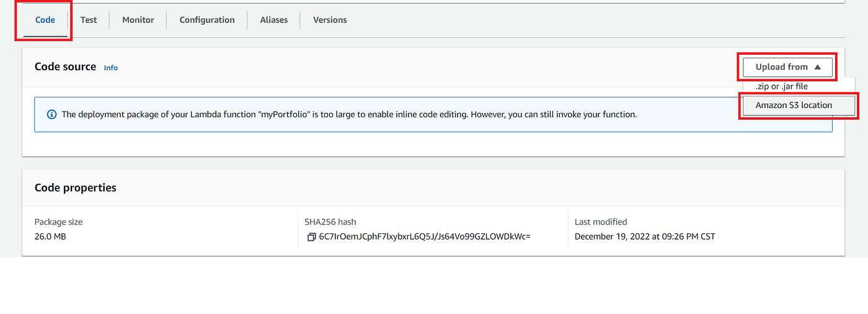Click the SHA256 hash label
Screen dimensions: 868x314
pos(330,222)
